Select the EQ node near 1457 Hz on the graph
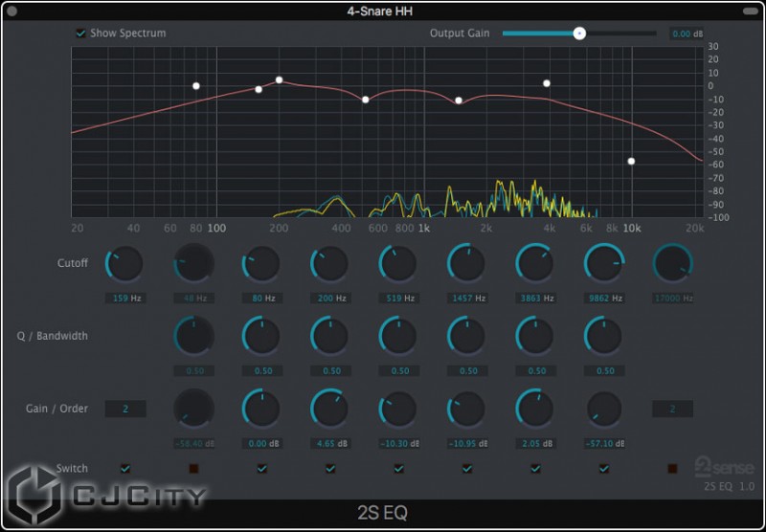The image size is (766, 532). 459,100
